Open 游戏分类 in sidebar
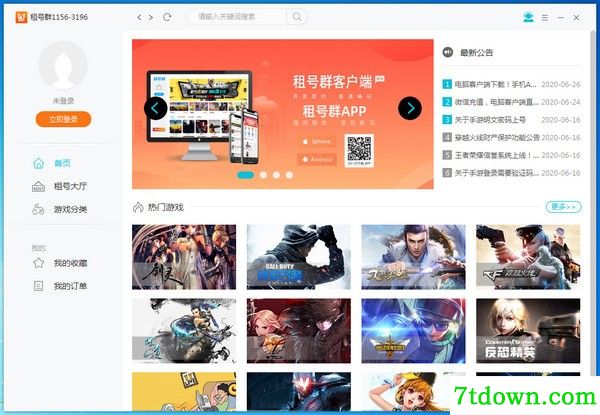The height and width of the screenshot is (415, 600). click(x=60, y=209)
